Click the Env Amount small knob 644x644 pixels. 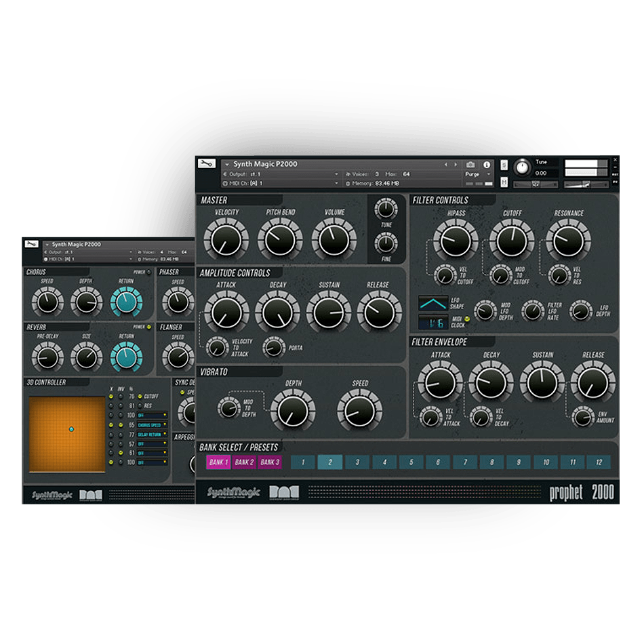pyautogui.click(x=583, y=418)
